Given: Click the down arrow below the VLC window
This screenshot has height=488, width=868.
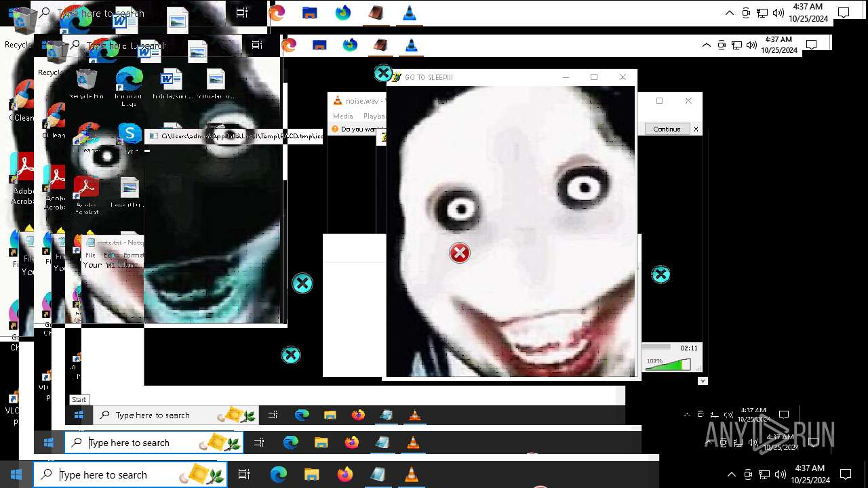Looking at the screenshot, I should point(703,381).
